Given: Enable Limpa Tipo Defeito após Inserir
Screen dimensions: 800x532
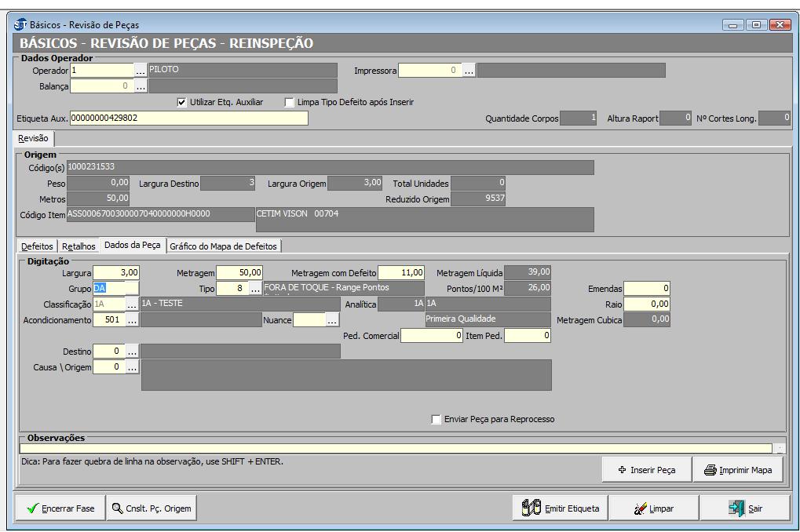Looking at the screenshot, I should (289, 102).
